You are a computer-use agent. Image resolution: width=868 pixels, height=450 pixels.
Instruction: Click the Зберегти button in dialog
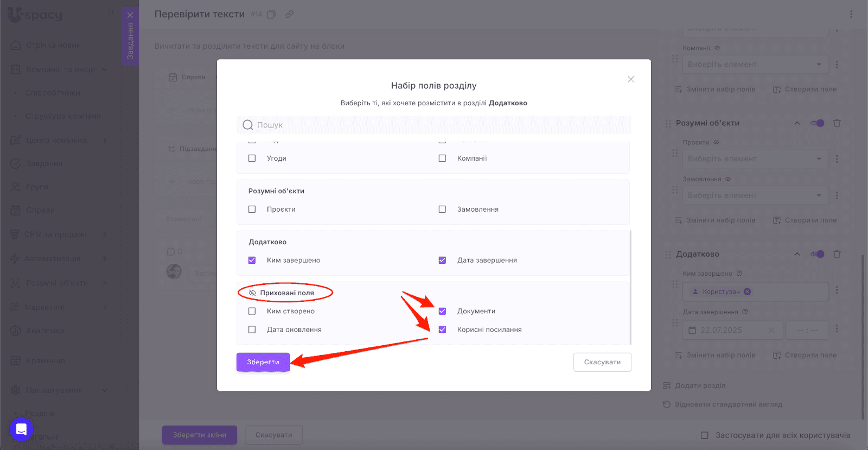point(263,362)
